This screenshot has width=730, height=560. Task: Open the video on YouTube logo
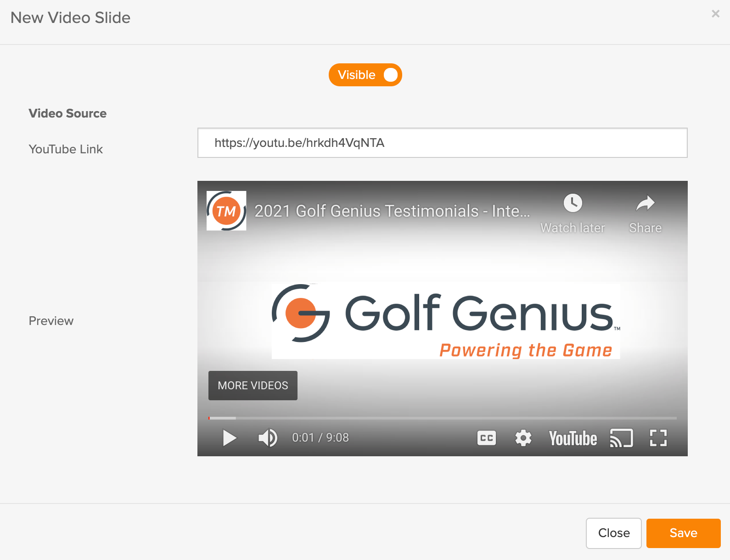point(573,438)
